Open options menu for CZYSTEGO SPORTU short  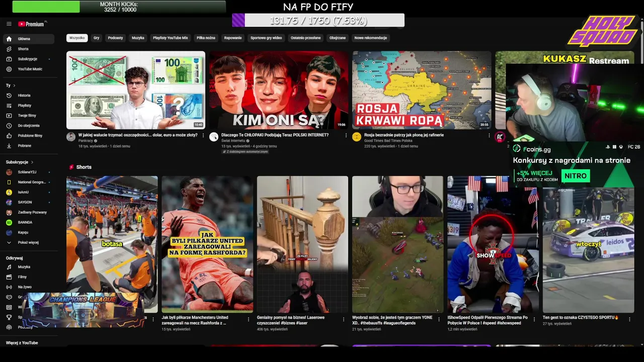point(629,319)
